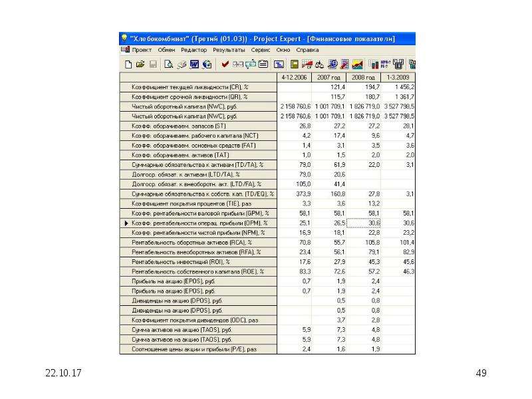The height and width of the screenshot is (399, 532).
Task: Click the globe web export icon
Action: (207, 64)
